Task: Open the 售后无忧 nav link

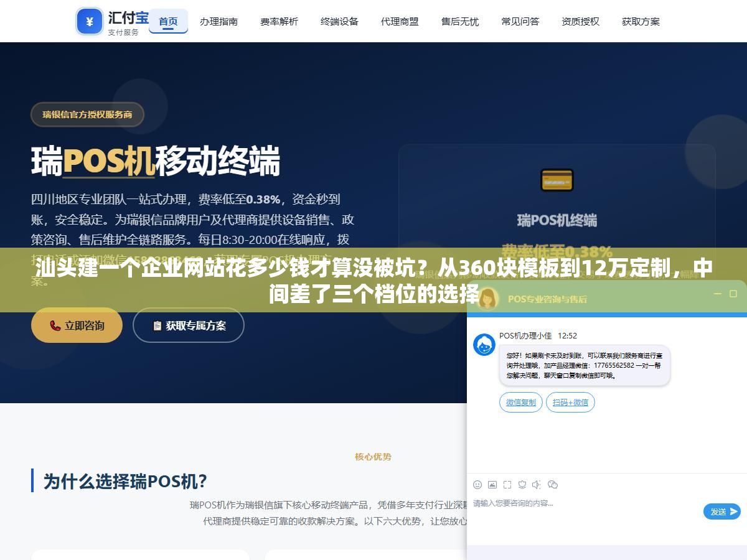Action: click(x=460, y=21)
